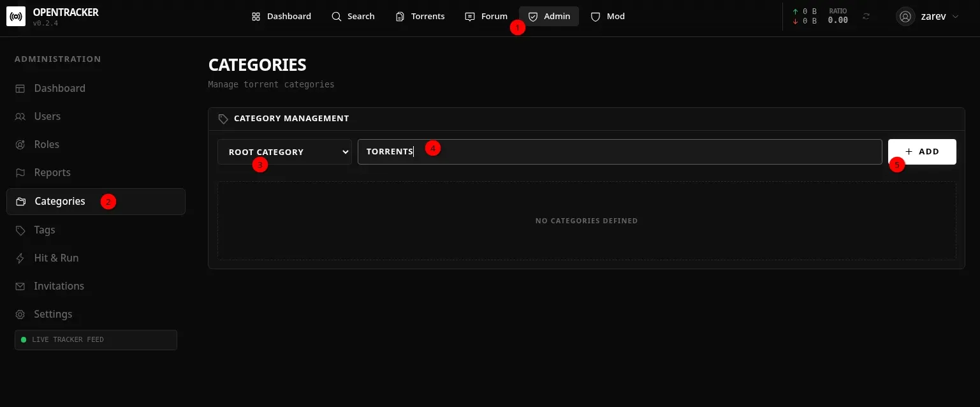Image resolution: width=980 pixels, height=407 pixels.
Task: Switch to the Mod section
Action: (608, 17)
